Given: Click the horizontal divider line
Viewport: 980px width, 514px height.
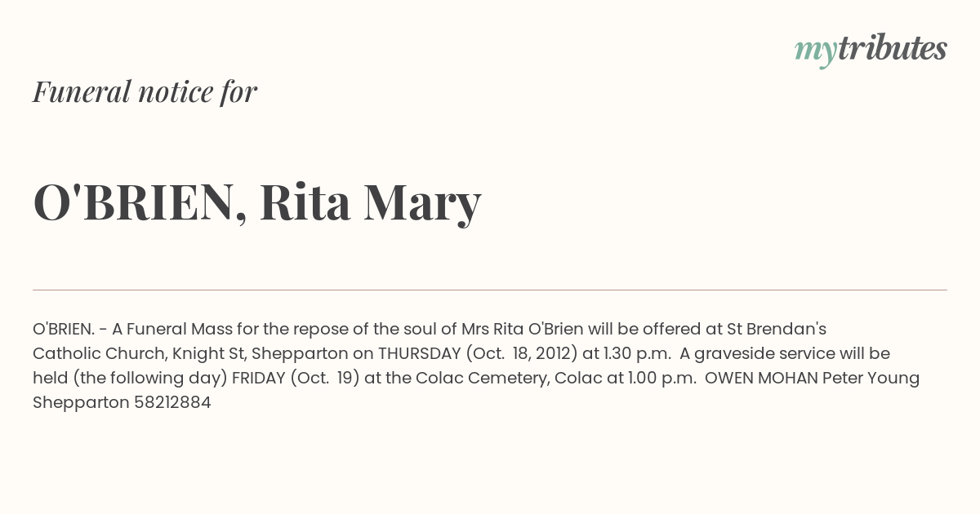Looking at the screenshot, I should click(490, 290).
